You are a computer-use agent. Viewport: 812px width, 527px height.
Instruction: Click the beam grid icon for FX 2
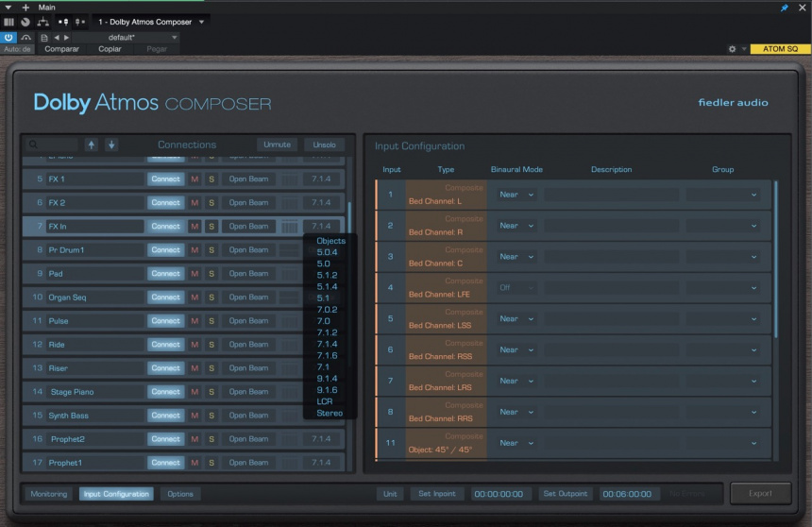coord(290,203)
